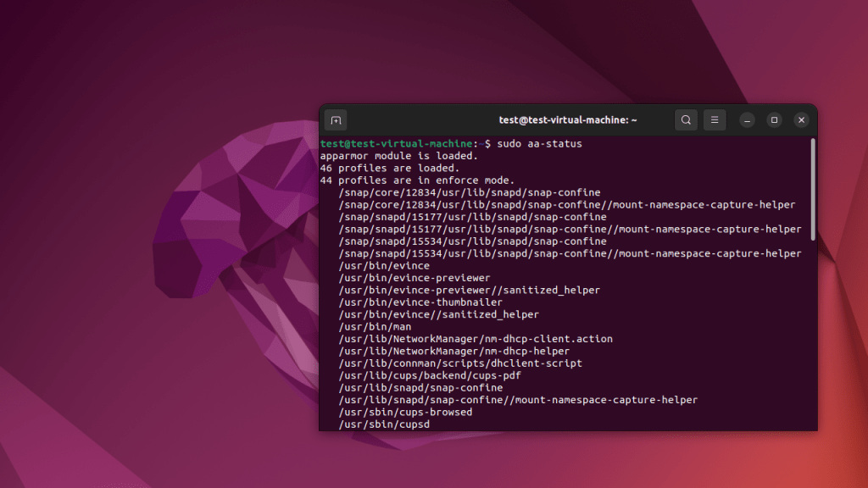Click the /usr/bin/man entry
Image resolution: width=868 pixels, height=488 pixels.
(x=378, y=326)
